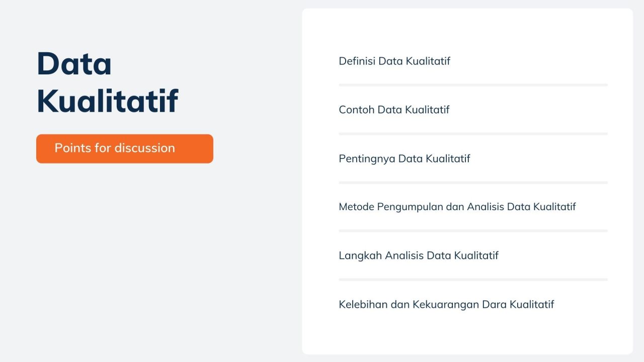Select the word Definisi in the first item
The image size is (644, 362).
point(357,61)
